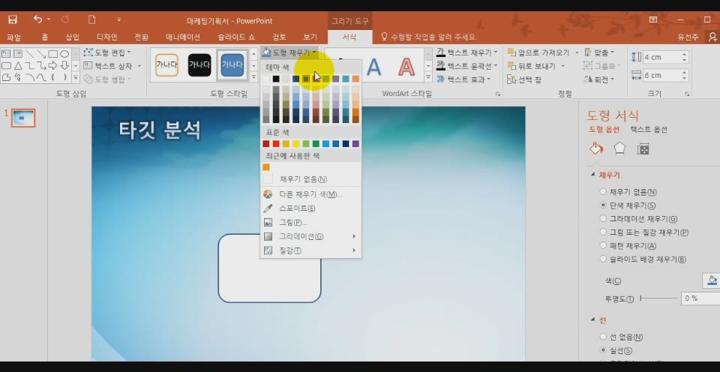
Task: Click the Effects pentagon icon in 도형 서식 pane
Action: pos(619,149)
